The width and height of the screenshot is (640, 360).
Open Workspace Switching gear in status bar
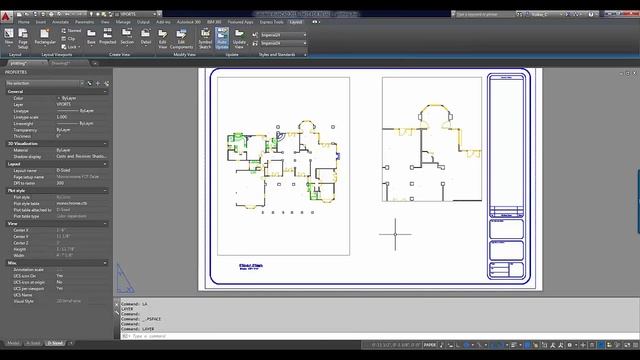pos(570,345)
